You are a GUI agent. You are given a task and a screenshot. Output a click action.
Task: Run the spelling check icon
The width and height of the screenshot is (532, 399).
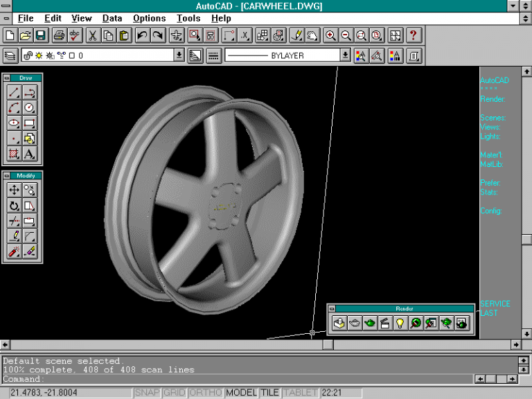point(75,35)
